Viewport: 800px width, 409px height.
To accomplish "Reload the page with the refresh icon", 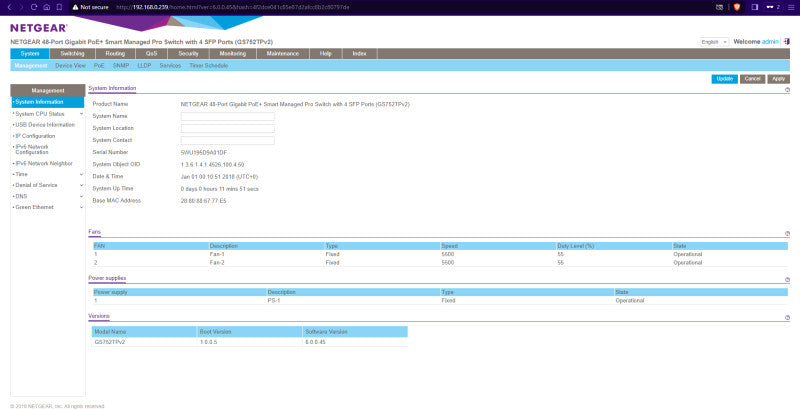I will point(34,7).
